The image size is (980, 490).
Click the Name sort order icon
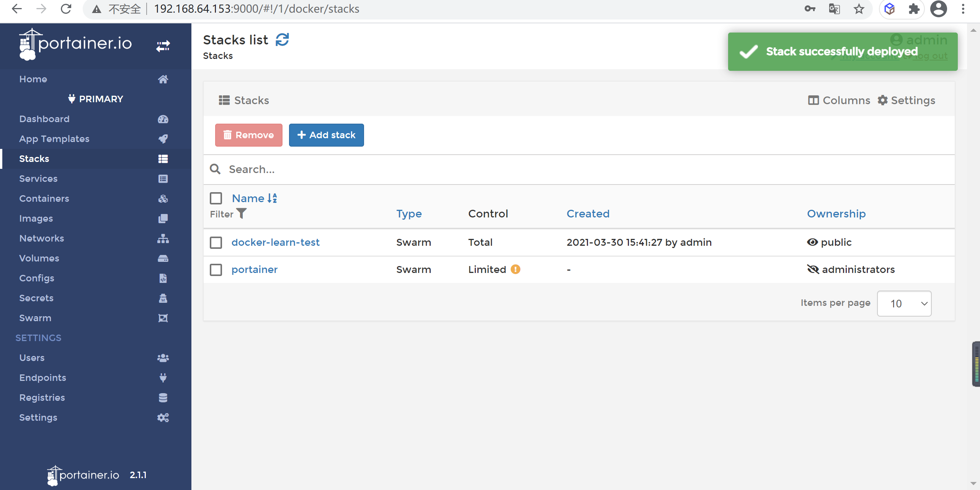point(272,198)
